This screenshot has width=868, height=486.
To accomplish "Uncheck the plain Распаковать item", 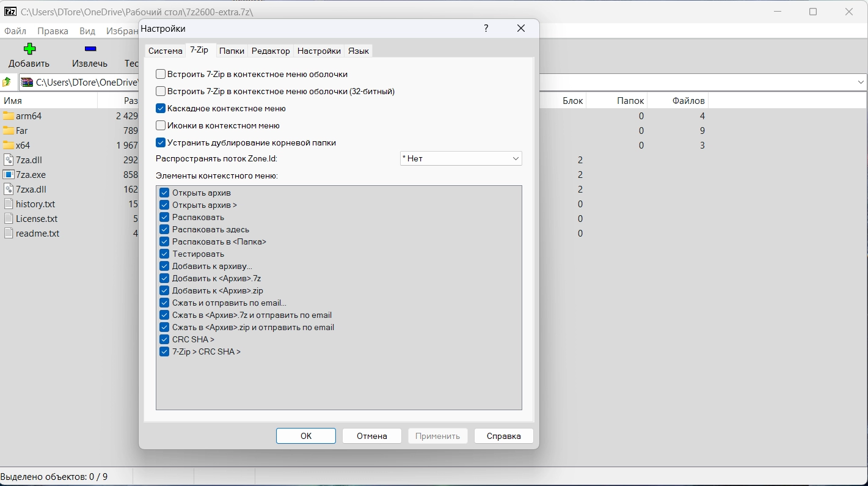I will (x=164, y=217).
